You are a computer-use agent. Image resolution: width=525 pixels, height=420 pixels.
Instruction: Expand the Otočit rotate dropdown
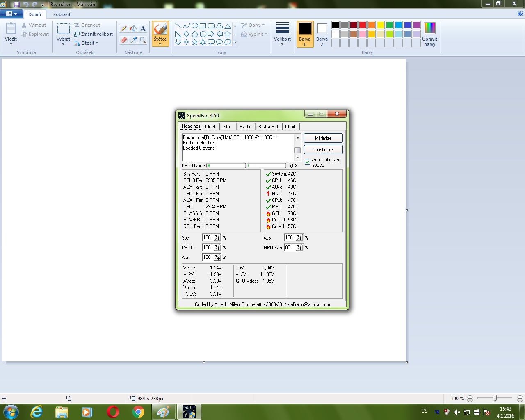87,43
